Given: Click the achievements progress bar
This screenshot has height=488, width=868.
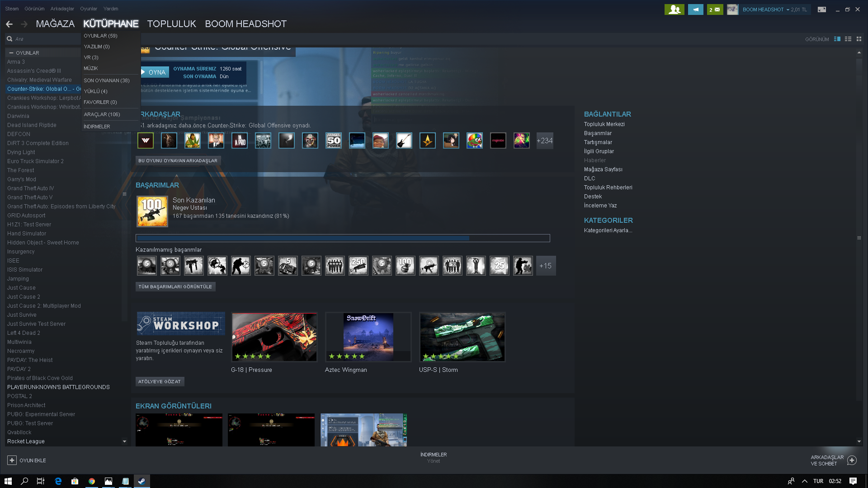Looking at the screenshot, I should coord(343,238).
